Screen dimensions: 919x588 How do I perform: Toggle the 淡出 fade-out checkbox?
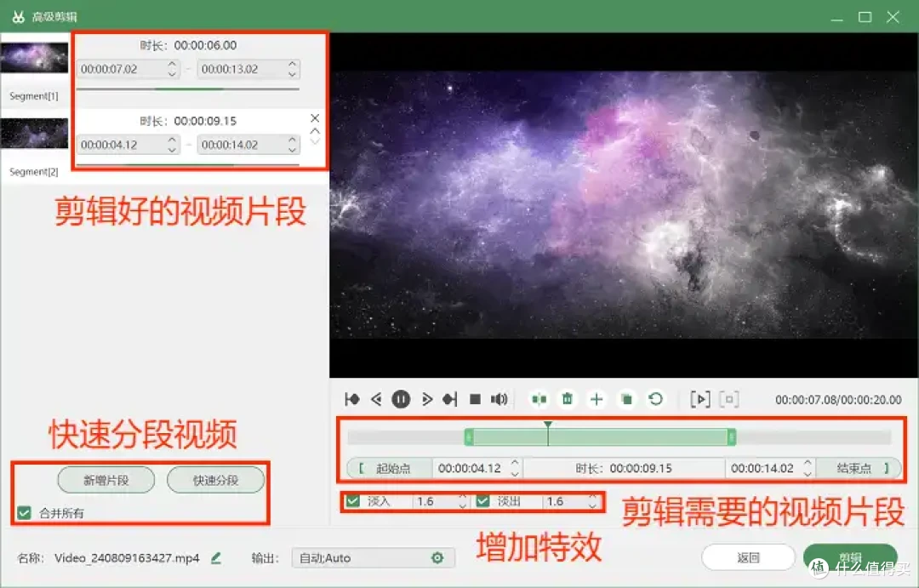coord(483,501)
